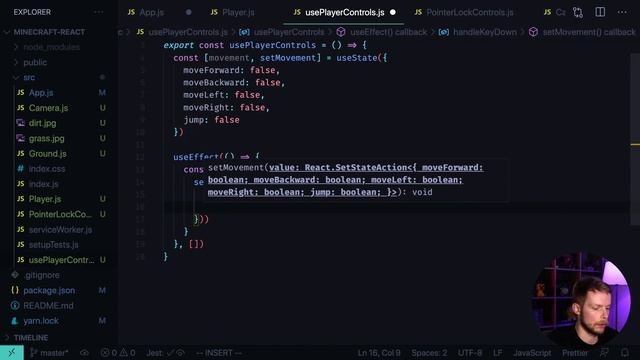
Task: Click the jump: false code line
Action: pos(211,120)
